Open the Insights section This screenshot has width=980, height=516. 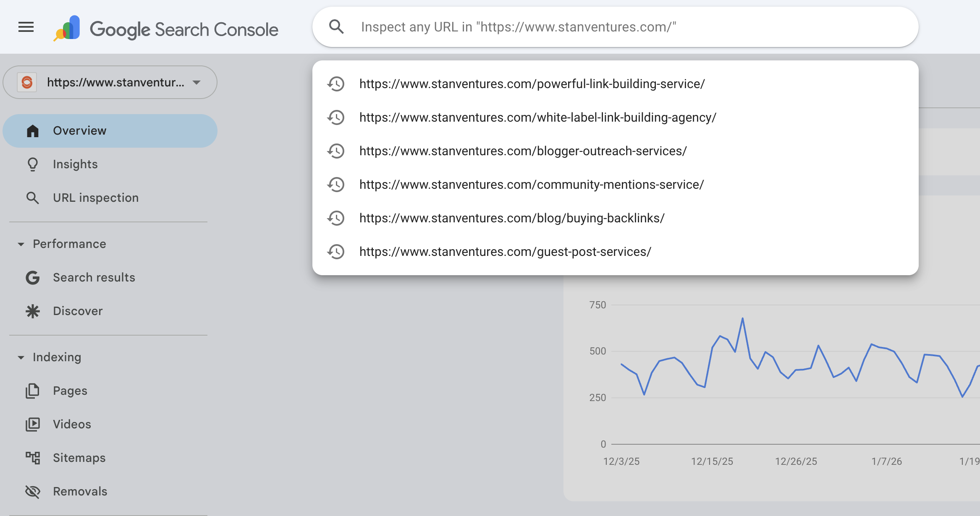point(75,164)
